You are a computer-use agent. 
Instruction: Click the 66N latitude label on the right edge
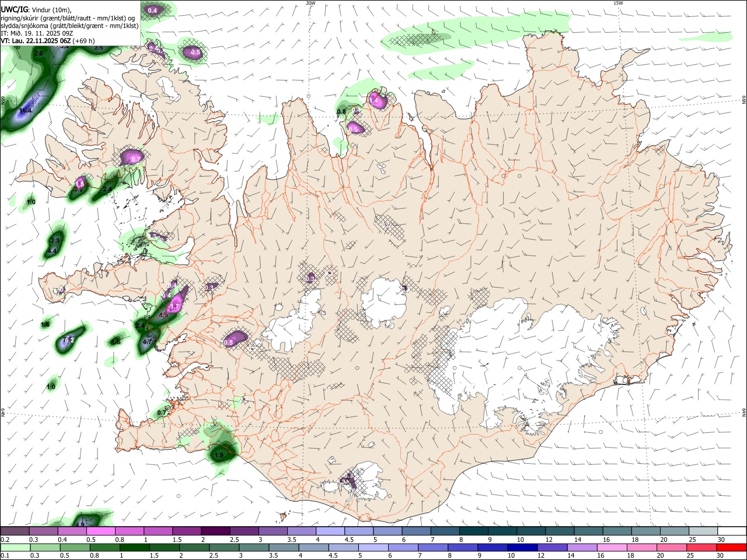744,100
